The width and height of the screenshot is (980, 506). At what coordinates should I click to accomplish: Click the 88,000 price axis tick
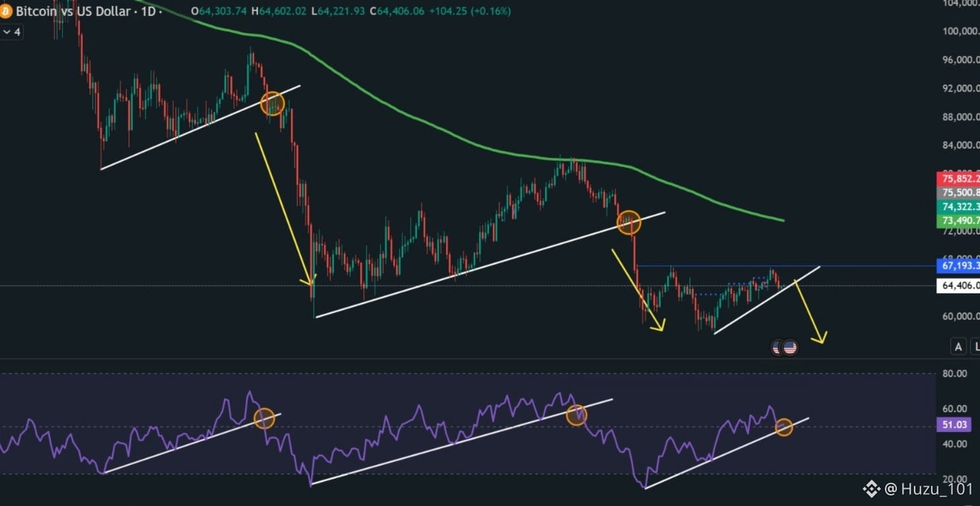click(x=962, y=118)
